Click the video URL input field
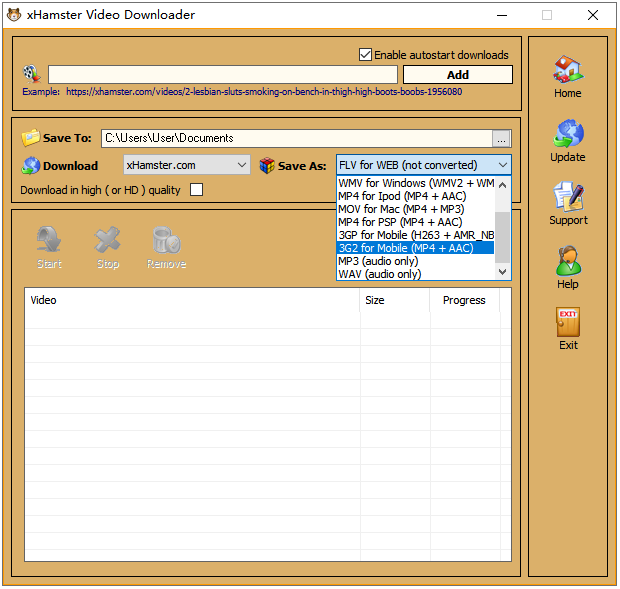 (223, 75)
